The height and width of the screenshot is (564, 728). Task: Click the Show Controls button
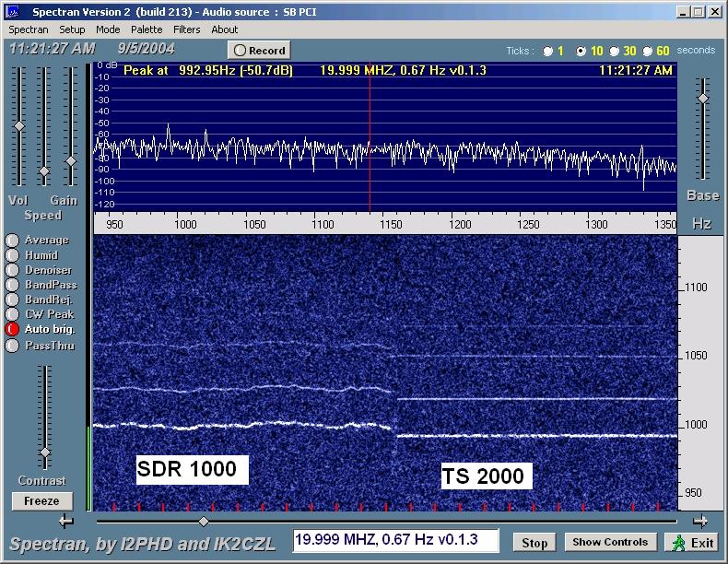pyautogui.click(x=610, y=542)
